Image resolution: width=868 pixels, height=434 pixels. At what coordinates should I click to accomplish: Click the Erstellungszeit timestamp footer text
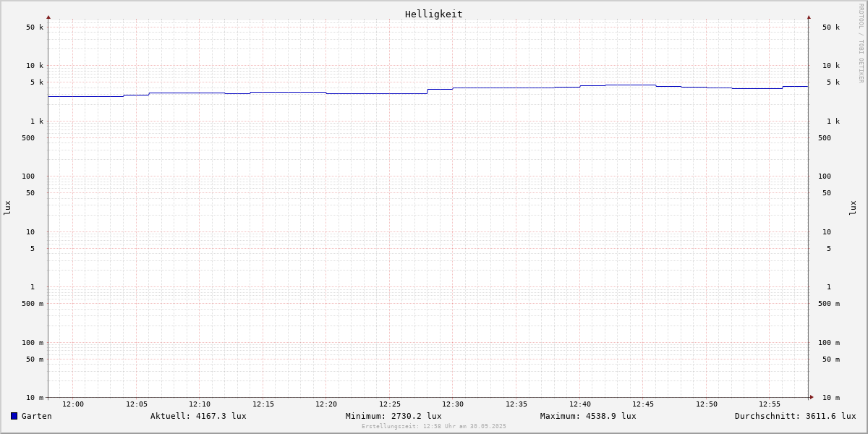tap(434, 427)
